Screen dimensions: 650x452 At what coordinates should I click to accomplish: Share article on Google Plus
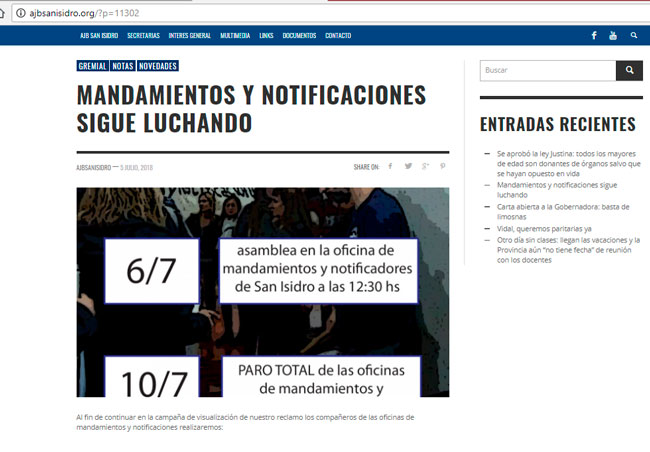coord(425,166)
